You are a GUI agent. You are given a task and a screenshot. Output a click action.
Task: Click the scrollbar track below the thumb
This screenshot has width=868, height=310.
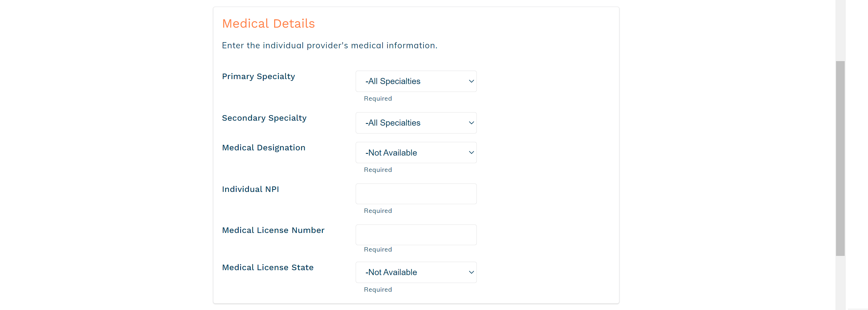[840, 283]
